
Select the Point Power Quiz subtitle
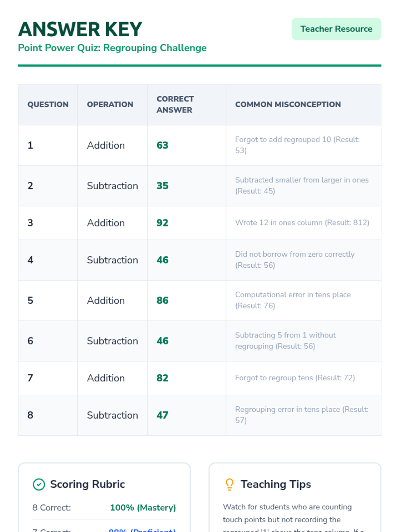pos(112,48)
